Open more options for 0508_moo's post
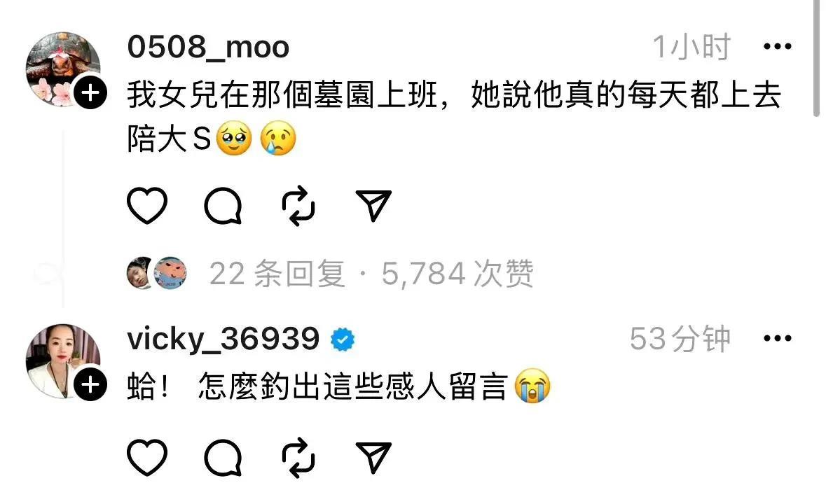Screen dimensions: 826x504 (x=778, y=46)
